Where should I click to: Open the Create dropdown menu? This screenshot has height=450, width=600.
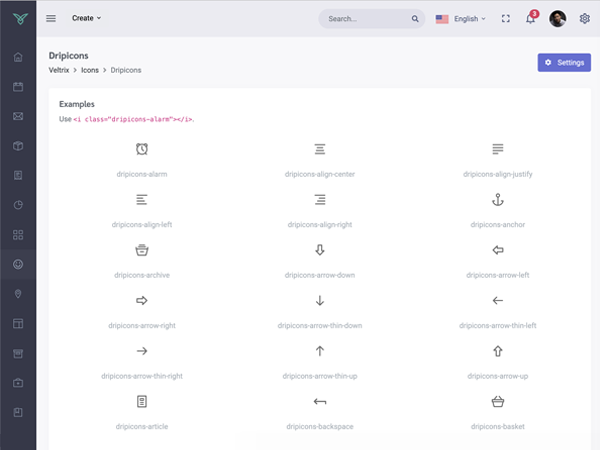point(86,18)
